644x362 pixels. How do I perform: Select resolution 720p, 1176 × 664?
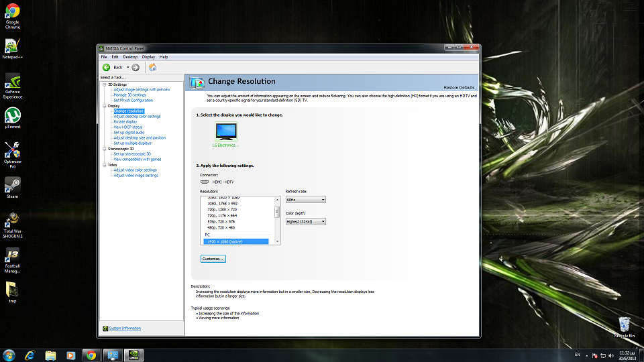click(x=222, y=215)
